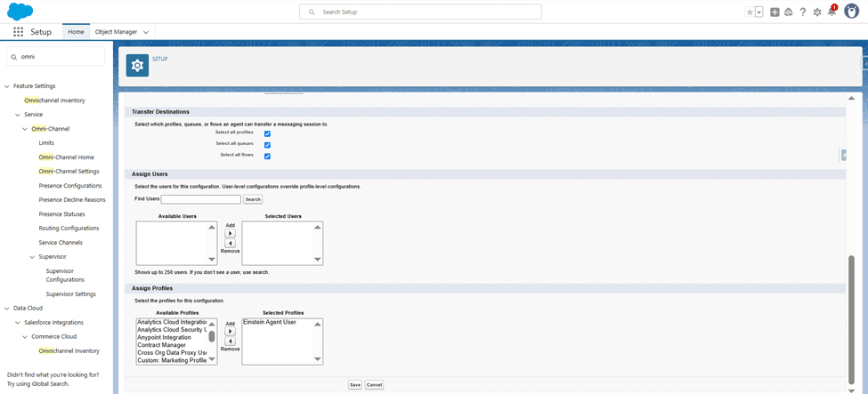
Task: Select Analytics Cloud Integration profile
Action: point(172,322)
